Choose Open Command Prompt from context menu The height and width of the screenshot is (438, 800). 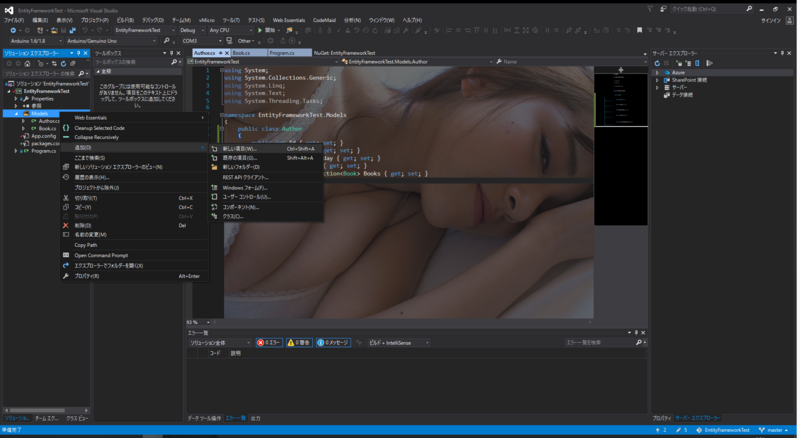(134, 256)
